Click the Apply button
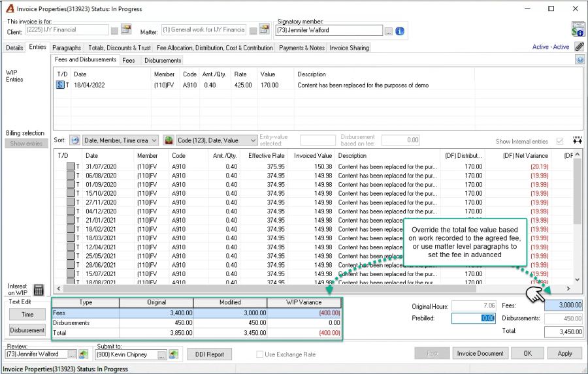Screen dimensions: 588x374 coord(564,353)
